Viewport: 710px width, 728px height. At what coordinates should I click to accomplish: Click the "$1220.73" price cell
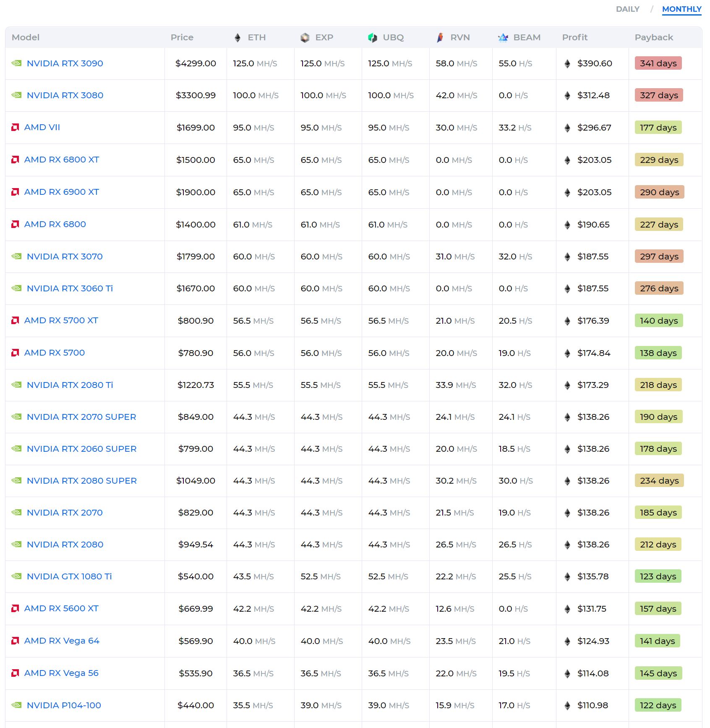point(196,385)
